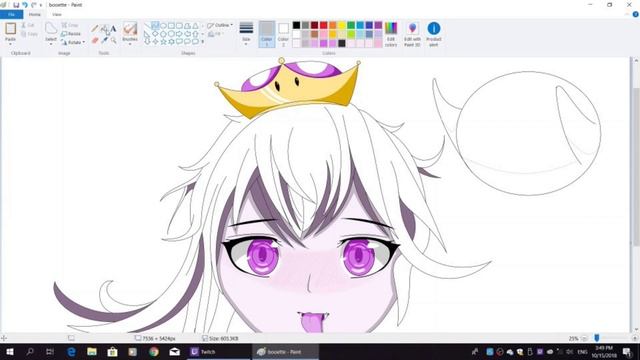Pick the purple swatch in the top palette row
Viewport: 640px width, 360px height.
click(x=378, y=25)
